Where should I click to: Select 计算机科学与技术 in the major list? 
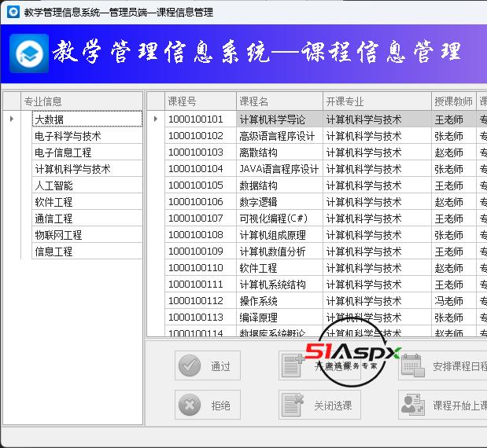87,169
